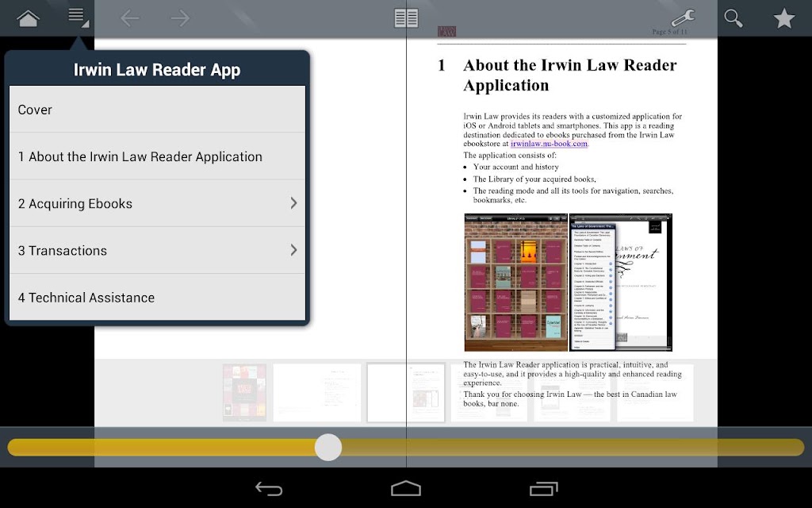Toggle the table of contents list icon
Viewport: 812px width, 508px height.
pyautogui.click(x=78, y=17)
